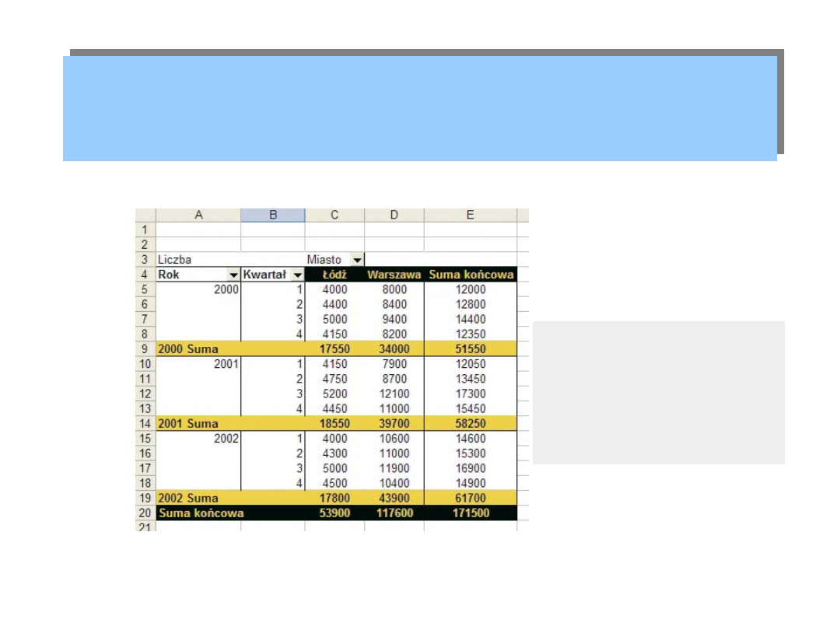
Task: Click the Warszawa total value 117600
Action: pos(394,513)
